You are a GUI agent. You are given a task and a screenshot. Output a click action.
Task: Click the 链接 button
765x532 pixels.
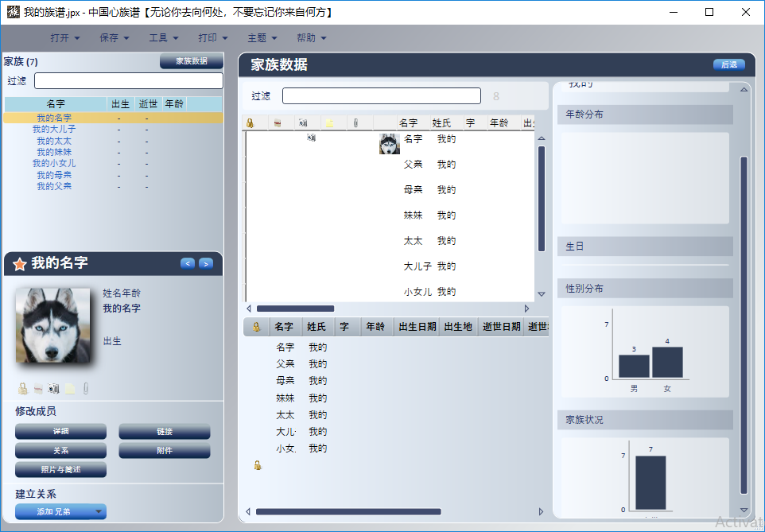(x=165, y=432)
